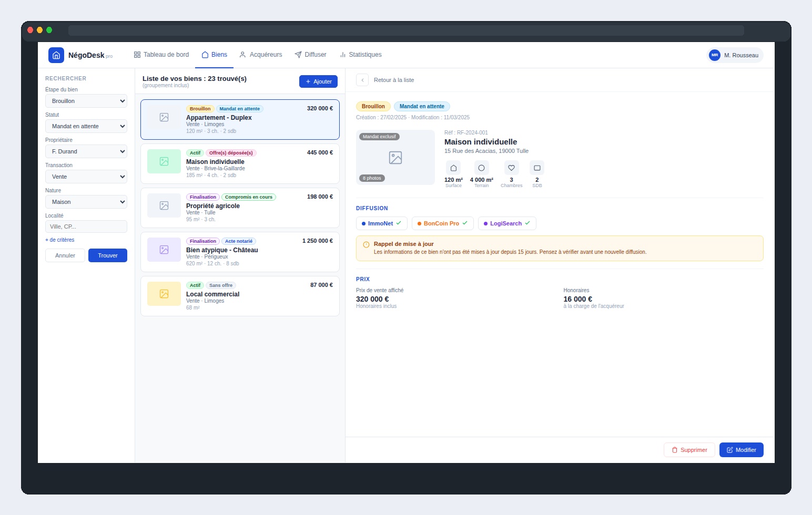This screenshot has height=515, width=812.
Task: Click the address 15 Rue des Acacias
Action: [486, 151]
